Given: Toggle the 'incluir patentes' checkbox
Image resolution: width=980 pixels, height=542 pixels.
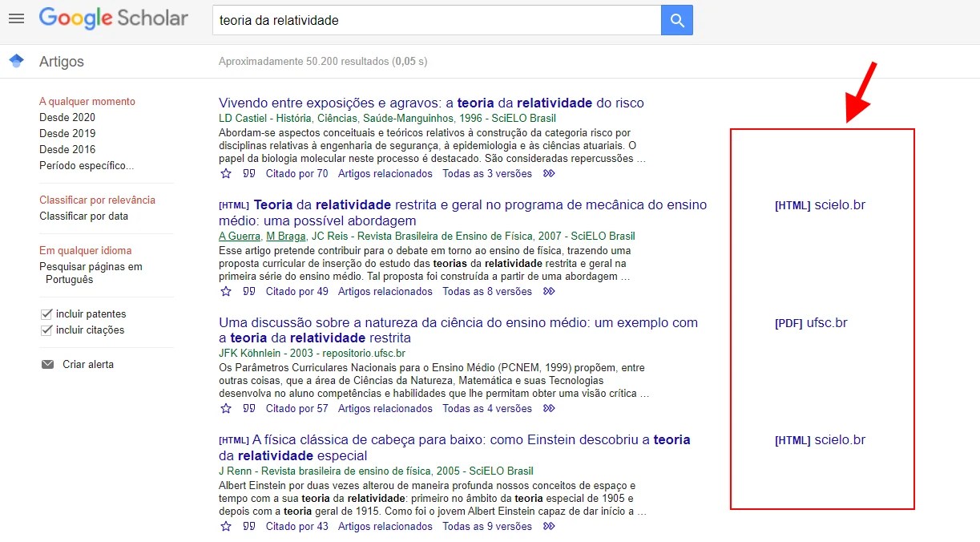Looking at the screenshot, I should tap(46, 313).
